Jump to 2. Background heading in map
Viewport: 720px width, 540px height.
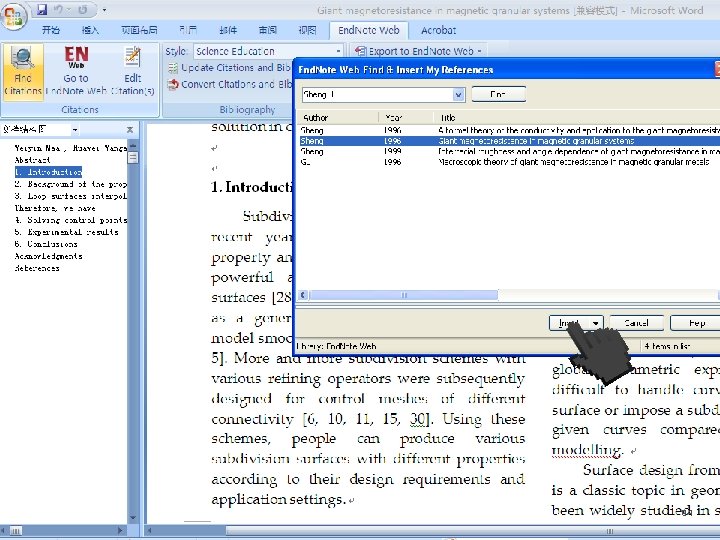70,184
